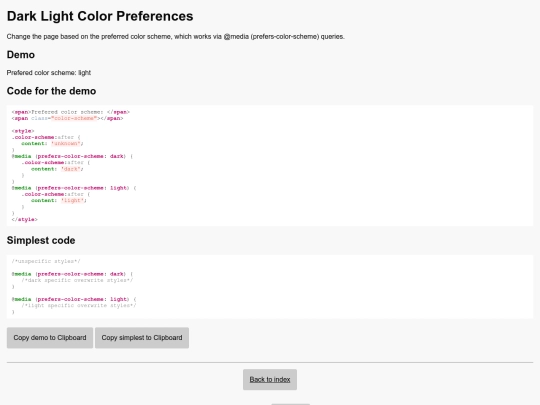Click the closing style tag in demo code
This screenshot has height=405, width=540.
click(24, 219)
